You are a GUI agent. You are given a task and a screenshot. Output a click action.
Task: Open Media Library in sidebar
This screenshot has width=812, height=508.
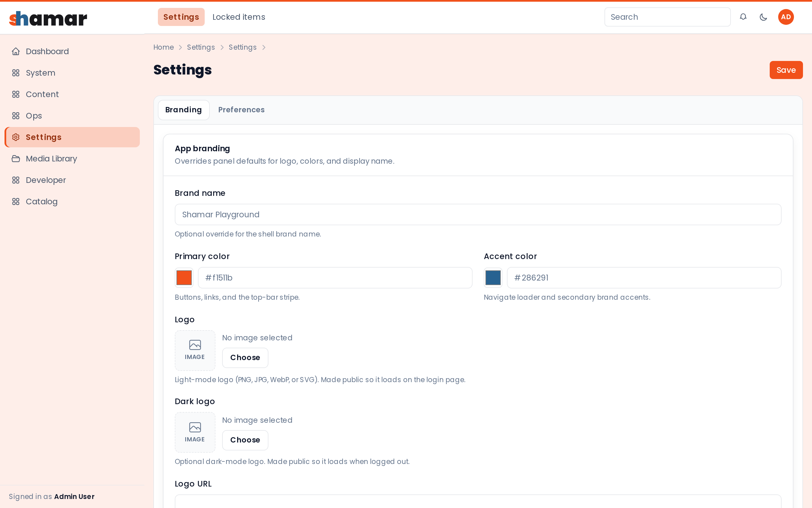point(72,159)
